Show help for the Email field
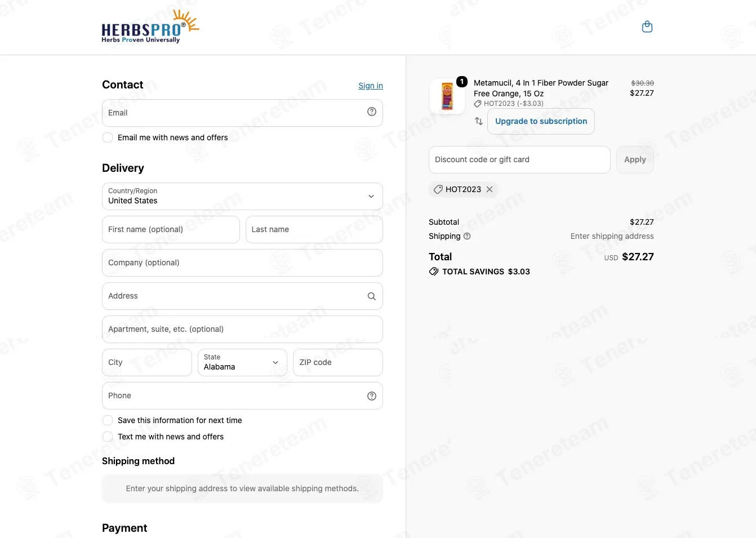The width and height of the screenshot is (756, 538). tap(372, 112)
